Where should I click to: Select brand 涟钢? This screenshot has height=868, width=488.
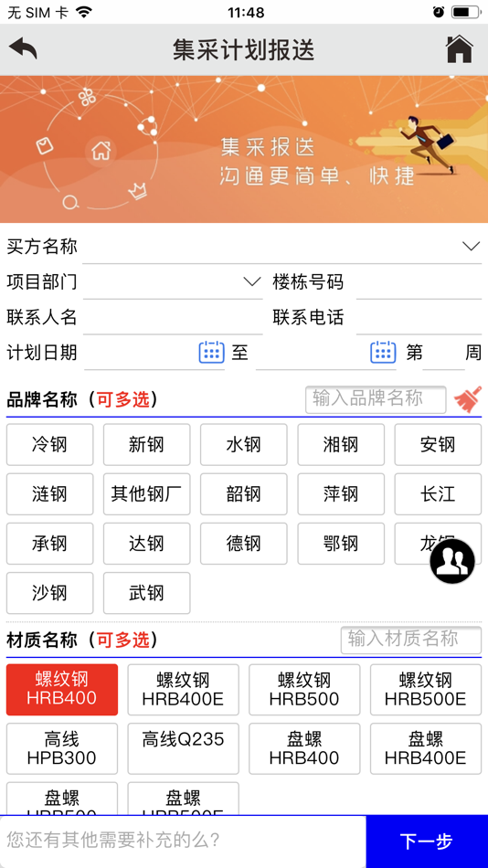(x=50, y=493)
